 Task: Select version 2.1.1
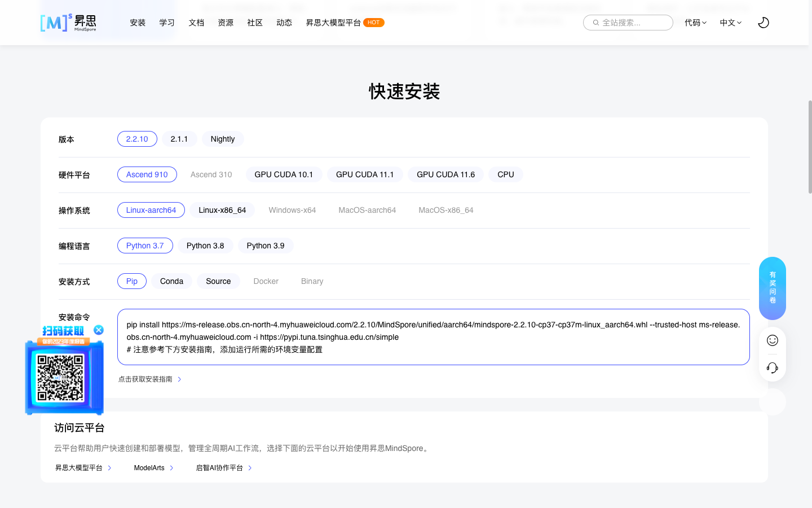click(x=179, y=139)
